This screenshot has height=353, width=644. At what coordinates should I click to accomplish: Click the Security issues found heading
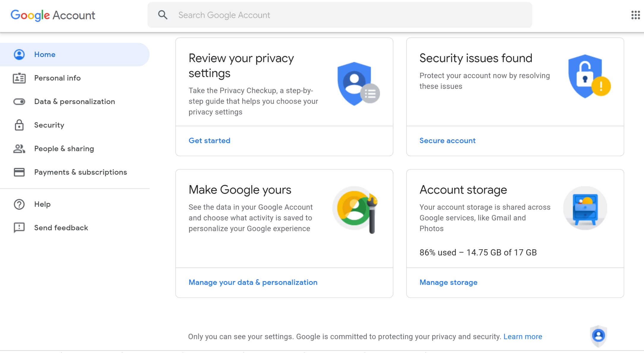click(476, 58)
